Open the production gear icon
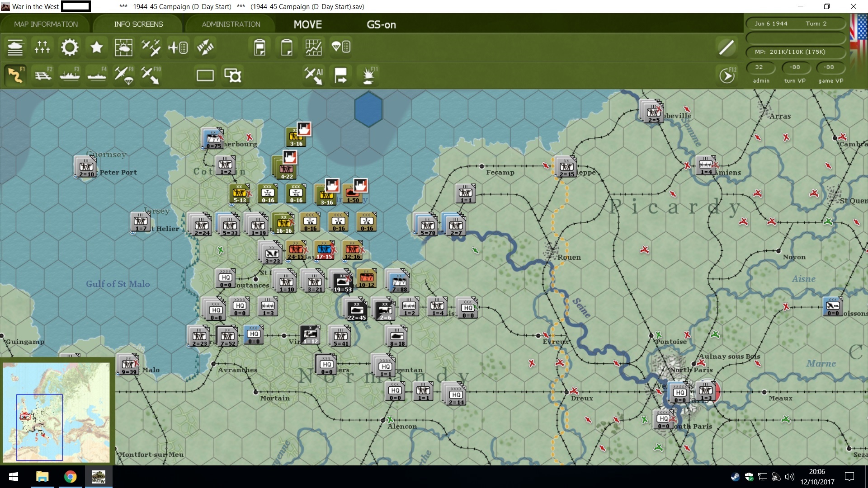This screenshot has height=488, width=868. pyautogui.click(x=69, y=47)
